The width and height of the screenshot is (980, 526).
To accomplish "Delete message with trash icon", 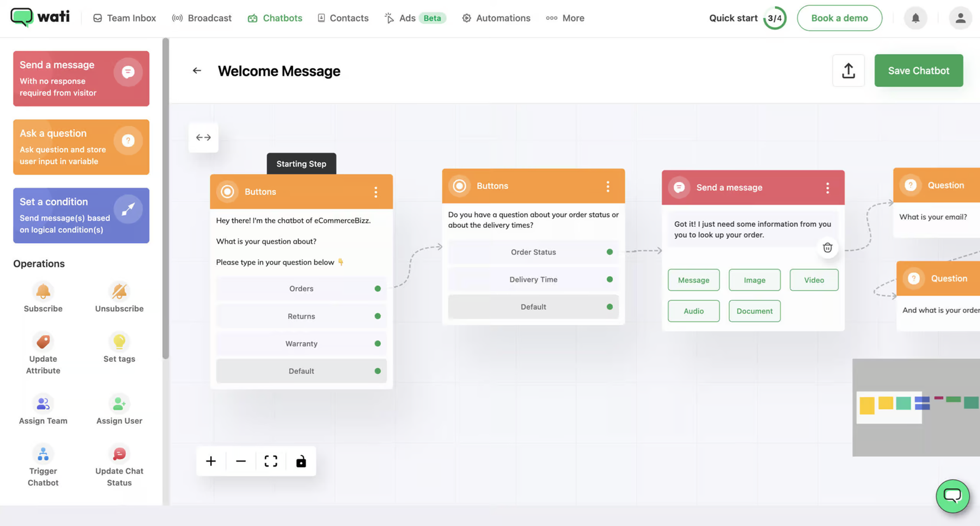I will click(x=827, y=247).
